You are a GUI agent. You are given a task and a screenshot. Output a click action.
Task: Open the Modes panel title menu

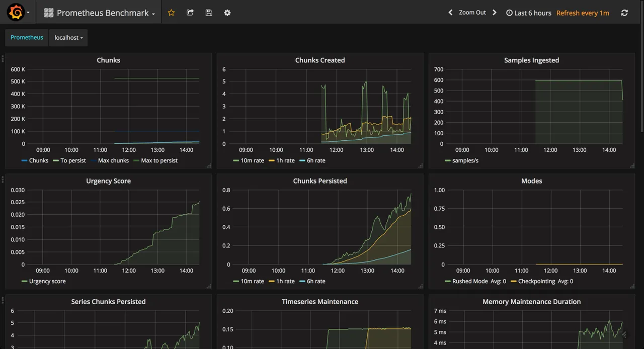[531, 181]
